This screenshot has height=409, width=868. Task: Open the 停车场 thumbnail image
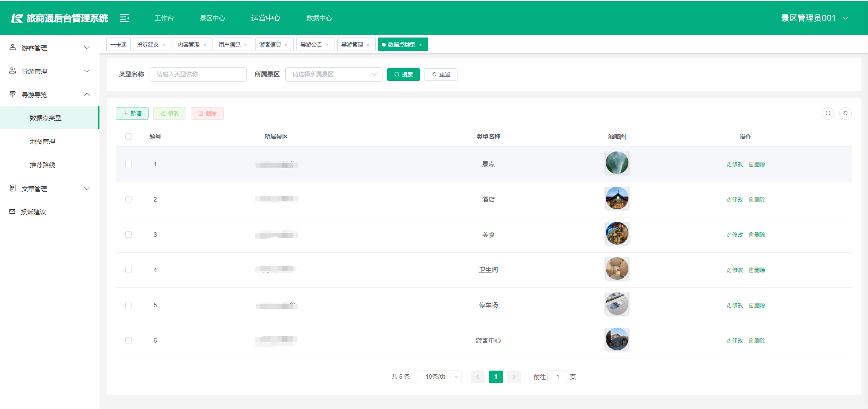point(617,304)
